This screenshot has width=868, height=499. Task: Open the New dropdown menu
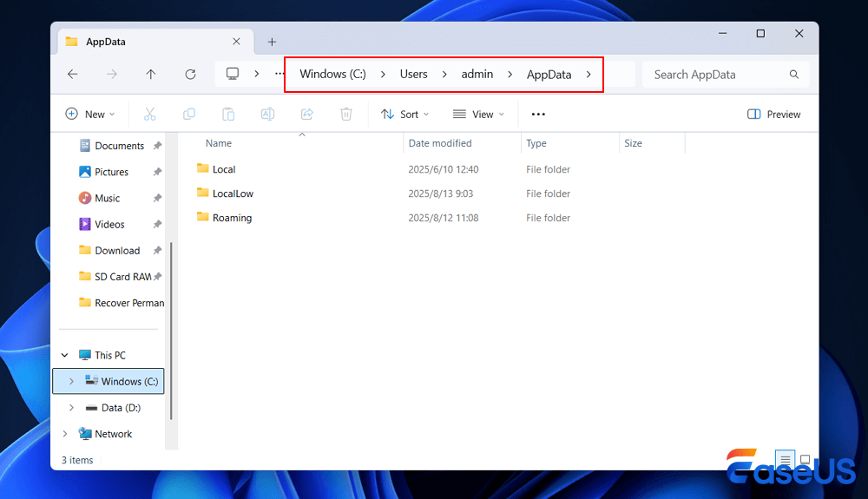(90, 114)
